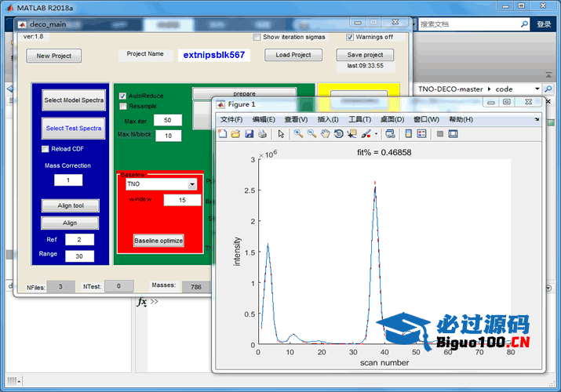Click the Link Plot icon
The height and width of the screenshot is (392, 561).
pyautogui.click(x=390, y=134)
